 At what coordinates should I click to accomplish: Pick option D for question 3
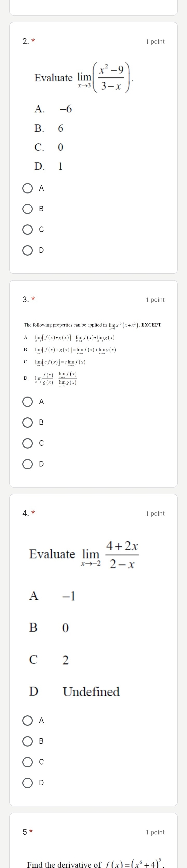28,464
